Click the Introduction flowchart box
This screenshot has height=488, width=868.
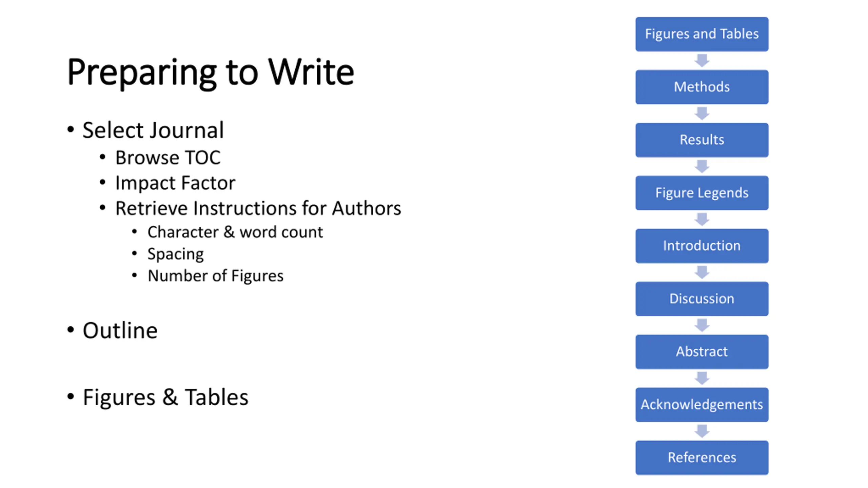702,246
